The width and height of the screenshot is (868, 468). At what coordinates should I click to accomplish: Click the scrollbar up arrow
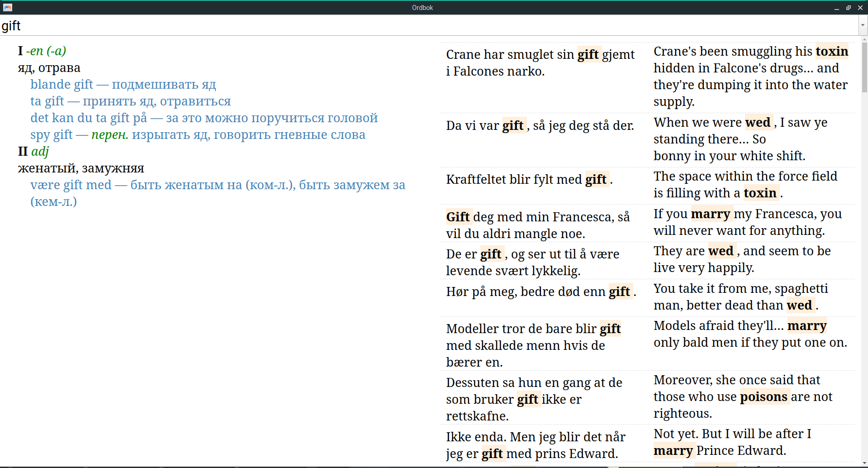tap(864, 40)
